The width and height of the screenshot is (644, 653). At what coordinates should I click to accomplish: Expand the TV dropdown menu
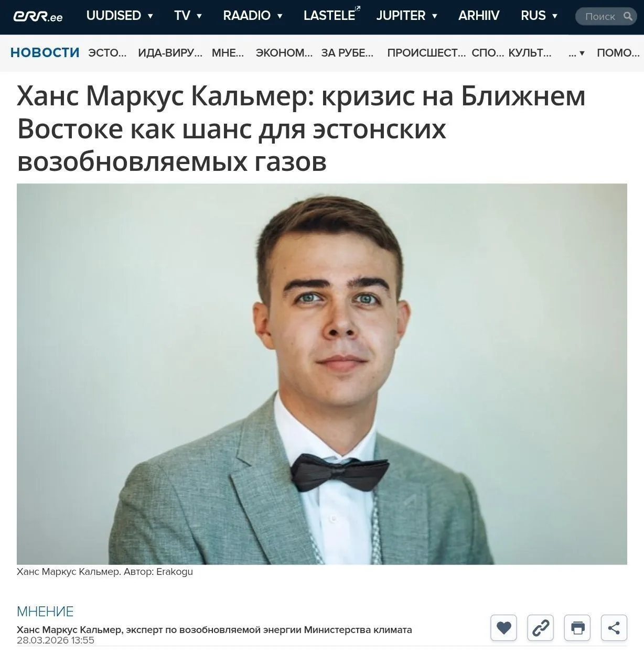pos(188,16)
